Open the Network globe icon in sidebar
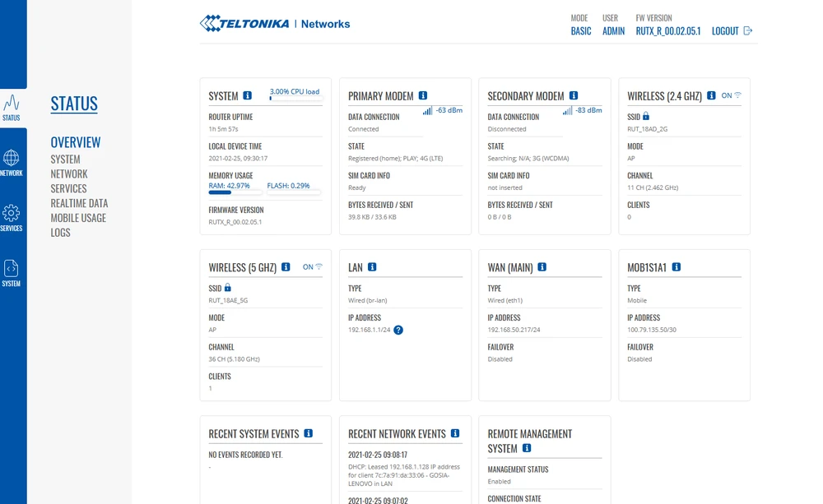Viewport: 823px width, 504px height. tap(12, 158)
